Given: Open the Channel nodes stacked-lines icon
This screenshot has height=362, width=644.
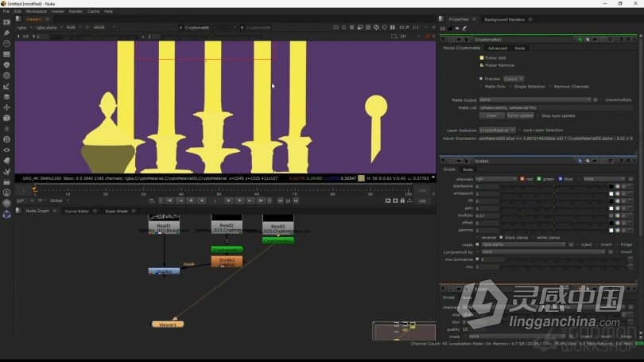Looking at the screenshot, I should tap(6, 54).
